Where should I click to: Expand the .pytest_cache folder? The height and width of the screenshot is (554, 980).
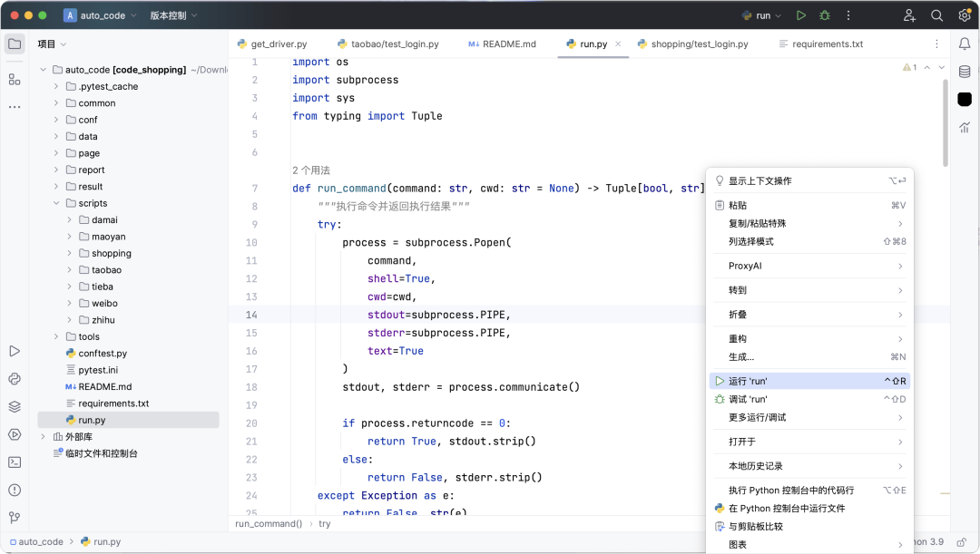coord(55,86)
